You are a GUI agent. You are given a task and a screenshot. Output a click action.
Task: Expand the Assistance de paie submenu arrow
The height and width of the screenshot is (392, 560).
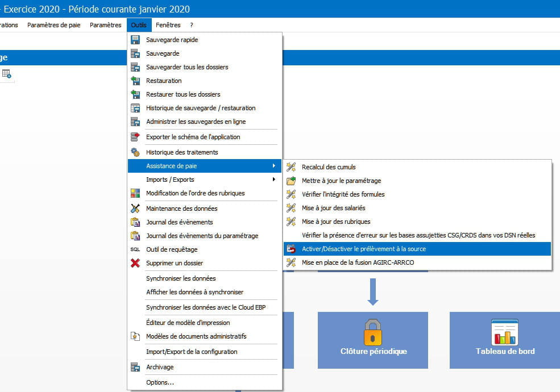click(274, 166)
